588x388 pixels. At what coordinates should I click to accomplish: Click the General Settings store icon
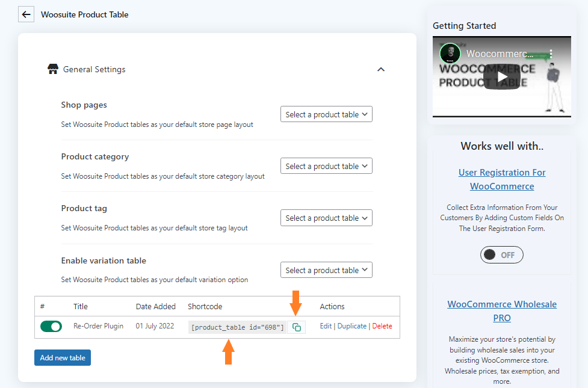coord(53,69)
